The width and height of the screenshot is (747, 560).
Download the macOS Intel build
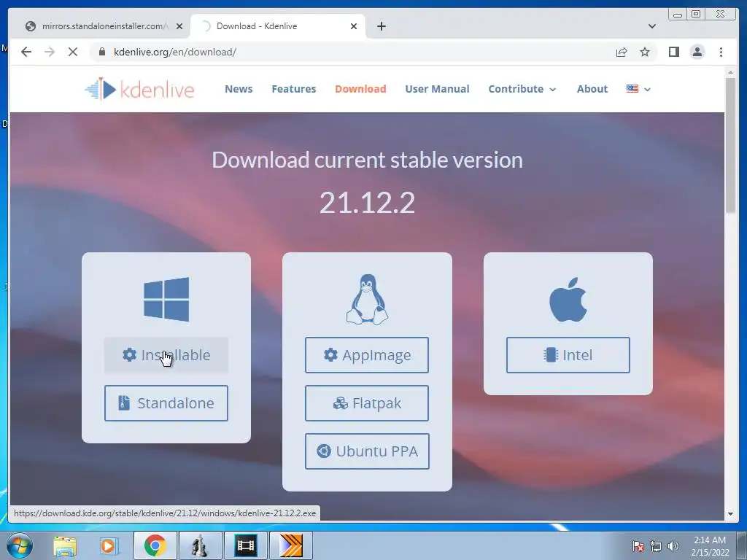[568, 355]
